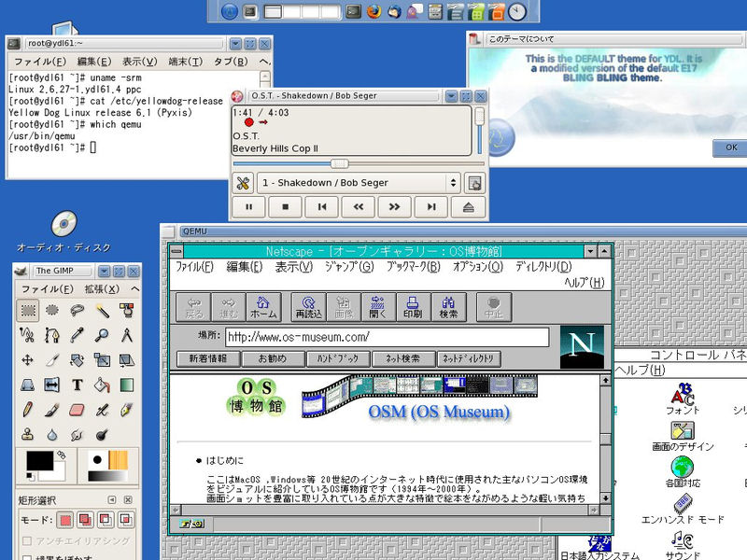Viewport: 747px width, 560px height.
Task: Choose the Shear tool in GIMP
Action: point(127,360)
